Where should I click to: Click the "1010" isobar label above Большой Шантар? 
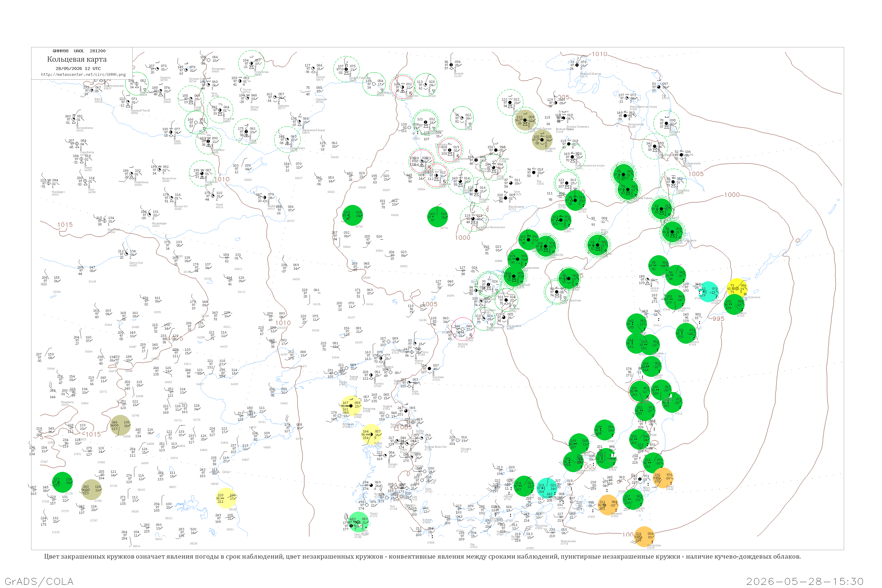pyautogui.click(x=599, y=54)
